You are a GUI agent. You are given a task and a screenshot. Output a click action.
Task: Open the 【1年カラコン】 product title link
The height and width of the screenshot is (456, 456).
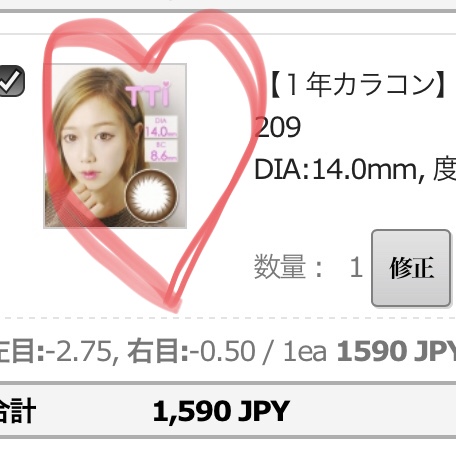pos(358,85)
